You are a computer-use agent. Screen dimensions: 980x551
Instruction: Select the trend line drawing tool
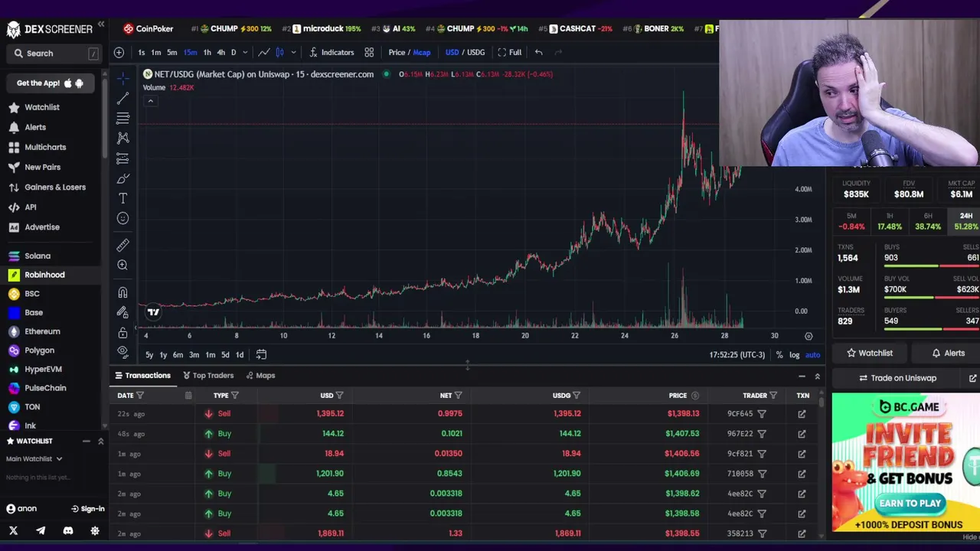(x=122, y=98)
